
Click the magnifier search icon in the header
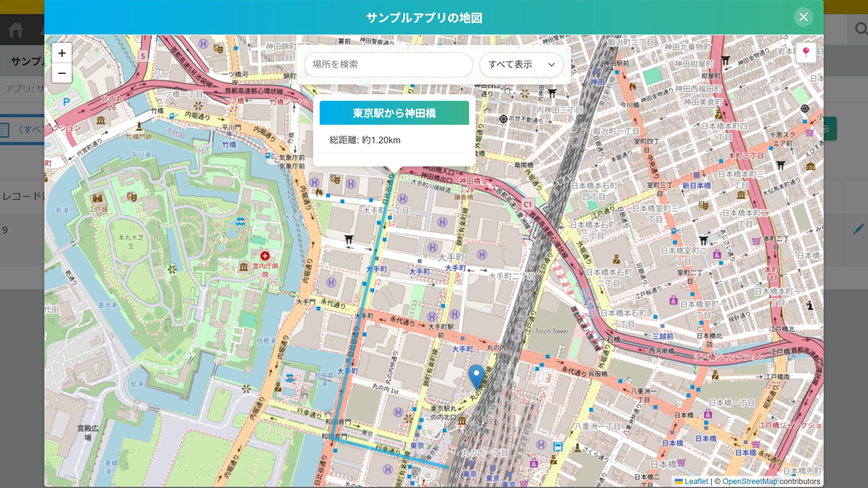point(860,28)
